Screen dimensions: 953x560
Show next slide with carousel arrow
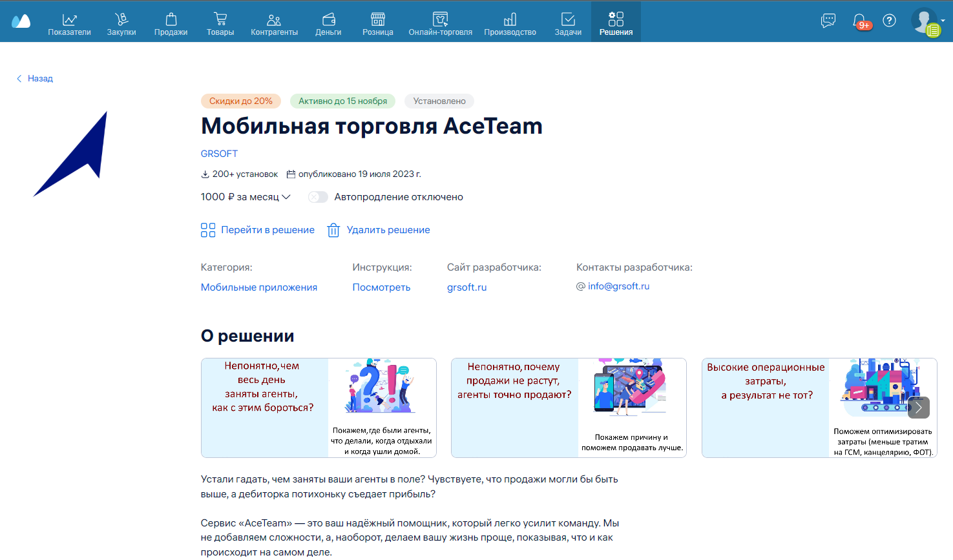[x=919, y=408]
